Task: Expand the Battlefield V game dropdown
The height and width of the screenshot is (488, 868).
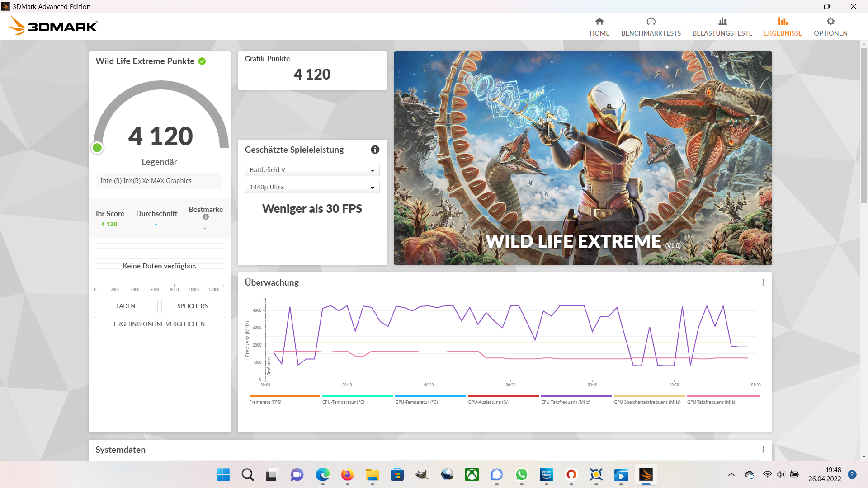Action: [x=312, y=170]
